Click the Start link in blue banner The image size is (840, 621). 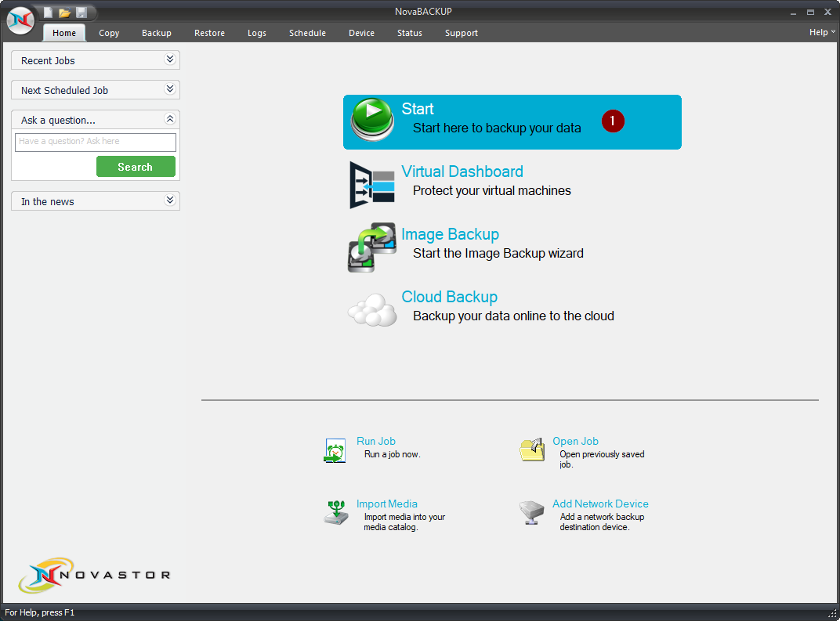(418, 109)
